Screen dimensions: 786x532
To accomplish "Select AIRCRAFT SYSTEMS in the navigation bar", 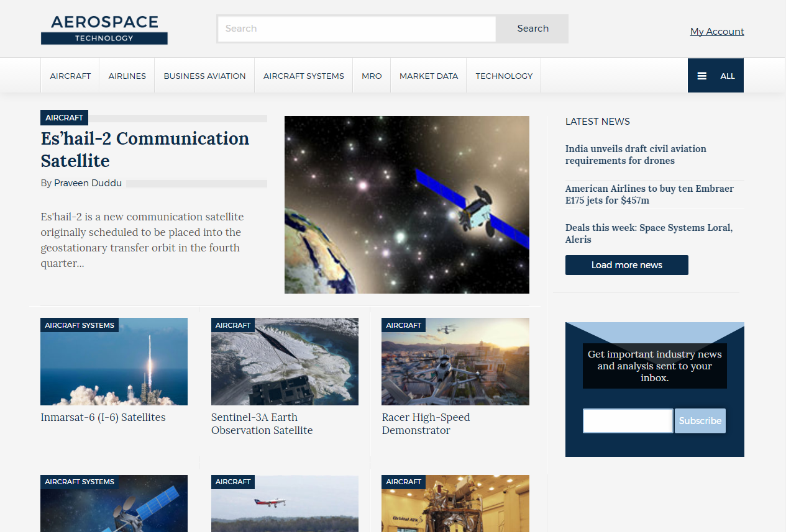I will point(304,76).
